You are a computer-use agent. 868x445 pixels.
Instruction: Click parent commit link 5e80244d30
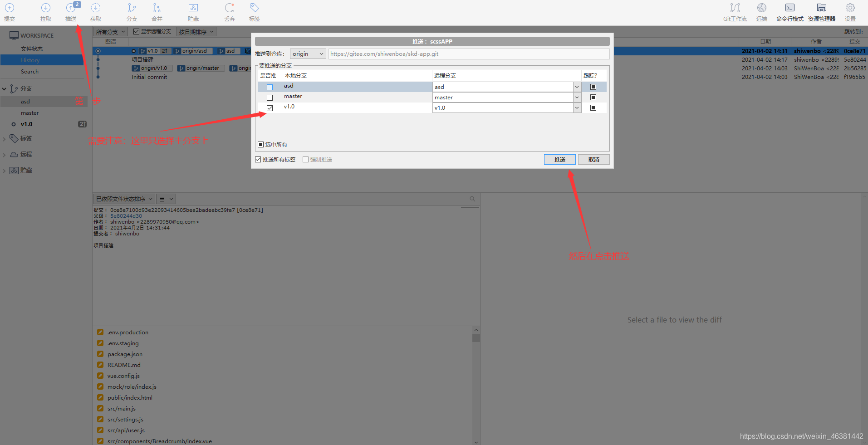tap(126, 216)
